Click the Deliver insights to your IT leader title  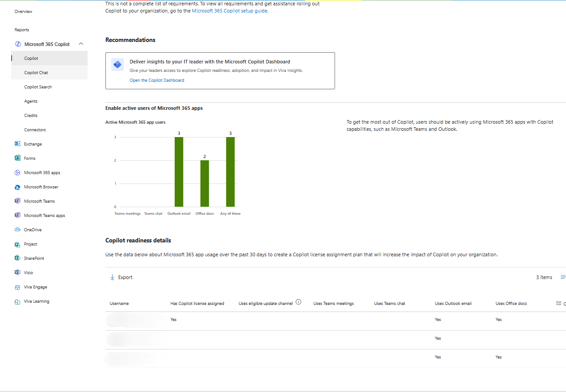(210, 62)
